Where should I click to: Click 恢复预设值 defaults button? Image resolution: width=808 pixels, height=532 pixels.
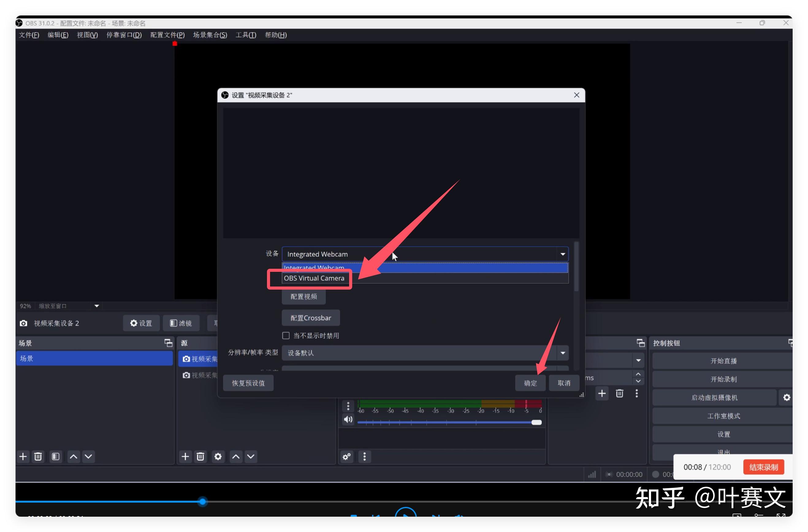248,383
